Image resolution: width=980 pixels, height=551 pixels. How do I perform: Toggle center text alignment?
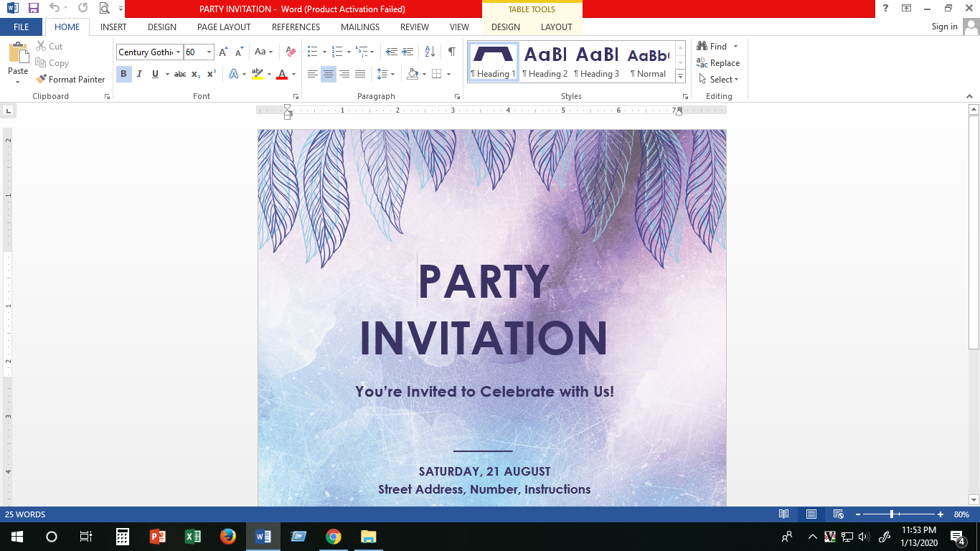click(x=329, y=74)
